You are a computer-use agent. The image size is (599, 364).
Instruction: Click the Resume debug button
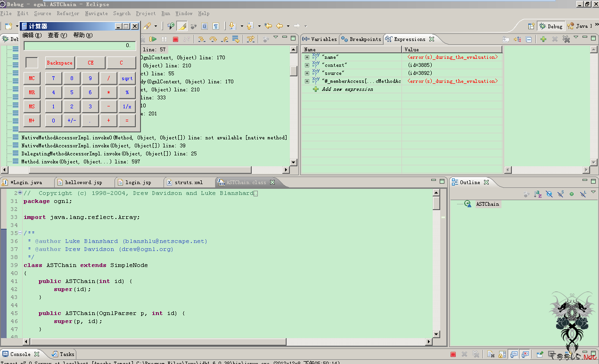coord(153,40)
